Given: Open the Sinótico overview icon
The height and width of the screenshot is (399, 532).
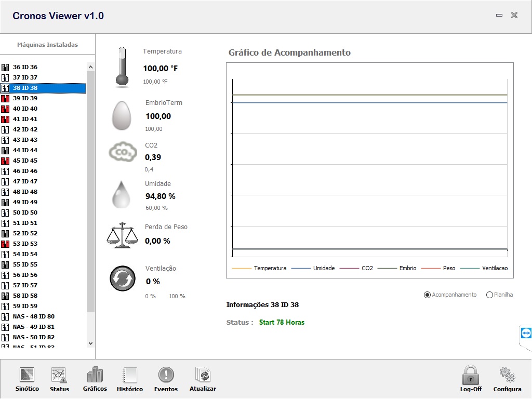Looking at the screenshot, I should coord(27,375).
